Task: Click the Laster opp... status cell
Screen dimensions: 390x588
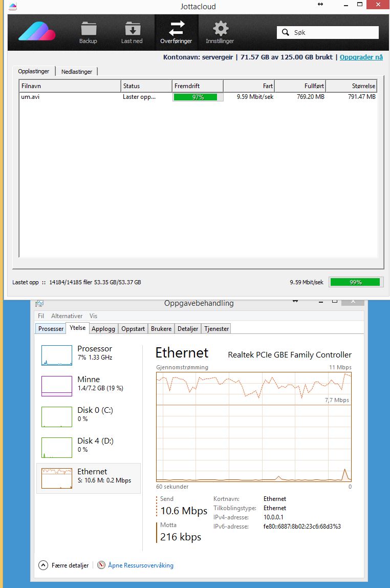Action: tap(139, 97)
